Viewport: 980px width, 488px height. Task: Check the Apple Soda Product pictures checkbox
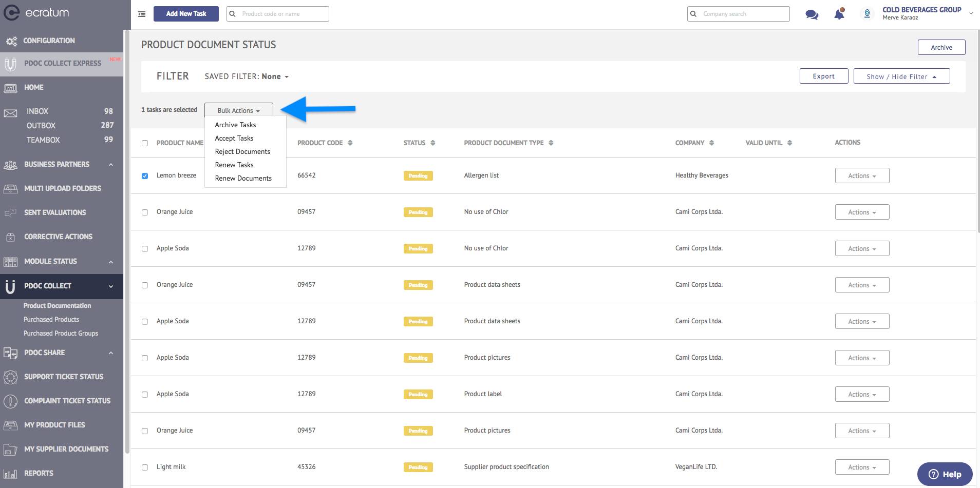point(145,358)
